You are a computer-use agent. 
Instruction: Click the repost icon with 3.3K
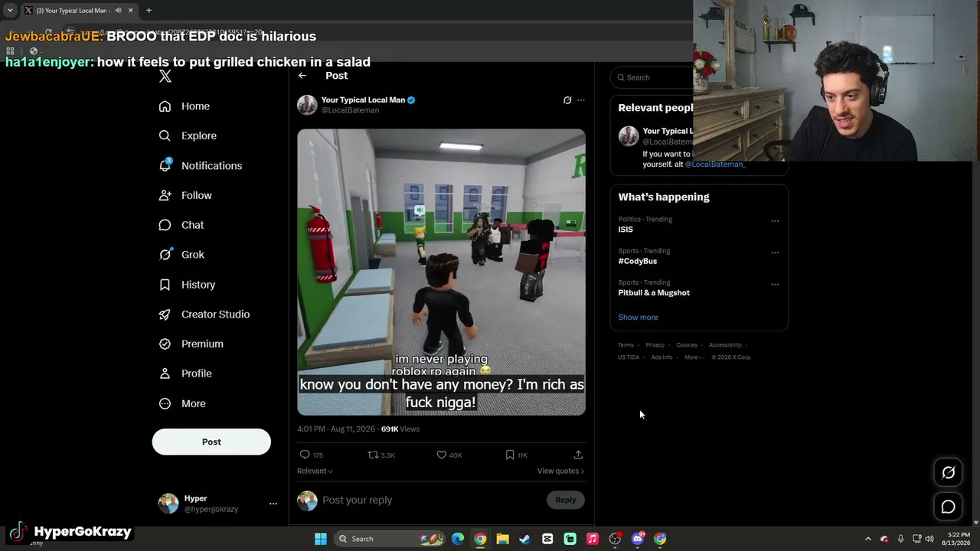pos(373,455)
